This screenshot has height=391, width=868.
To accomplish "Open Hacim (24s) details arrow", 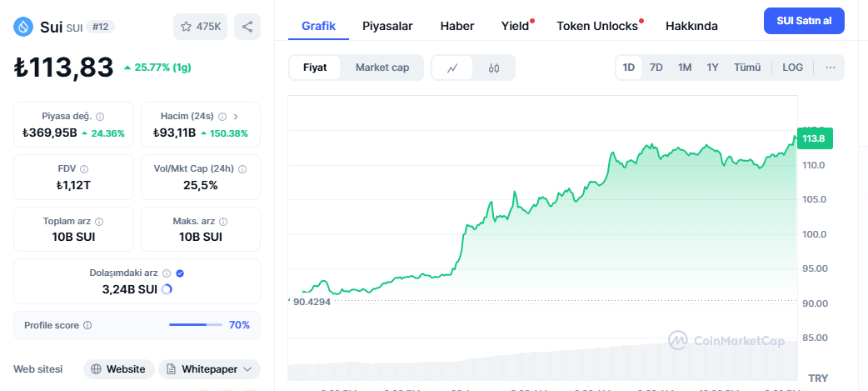I will pos(236,117).
